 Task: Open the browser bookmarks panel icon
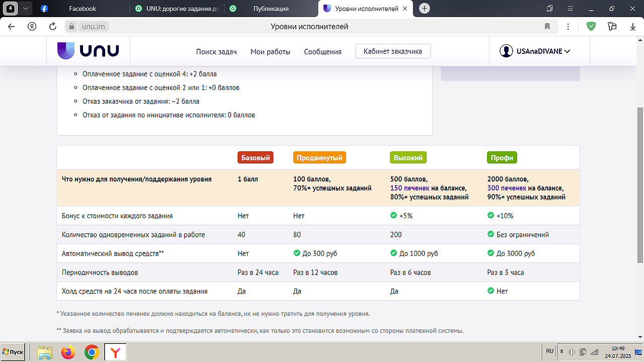click(x=550, y=9)
